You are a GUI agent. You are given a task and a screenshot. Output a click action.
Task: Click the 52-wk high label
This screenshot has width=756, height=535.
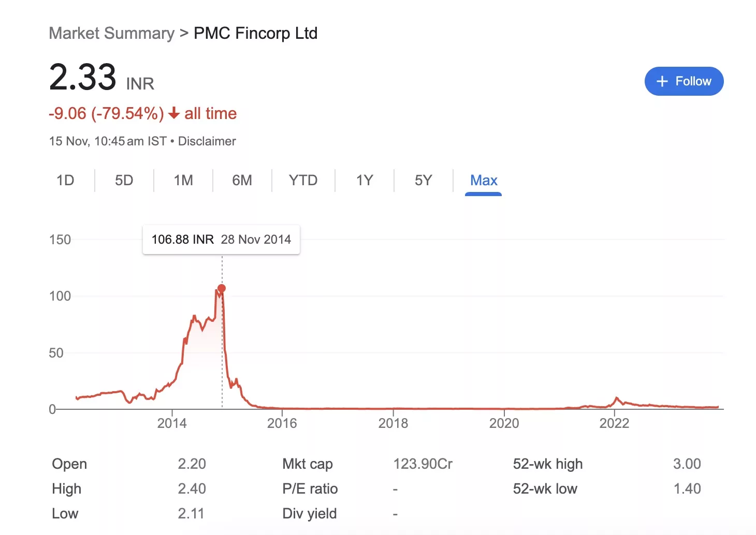548,464
